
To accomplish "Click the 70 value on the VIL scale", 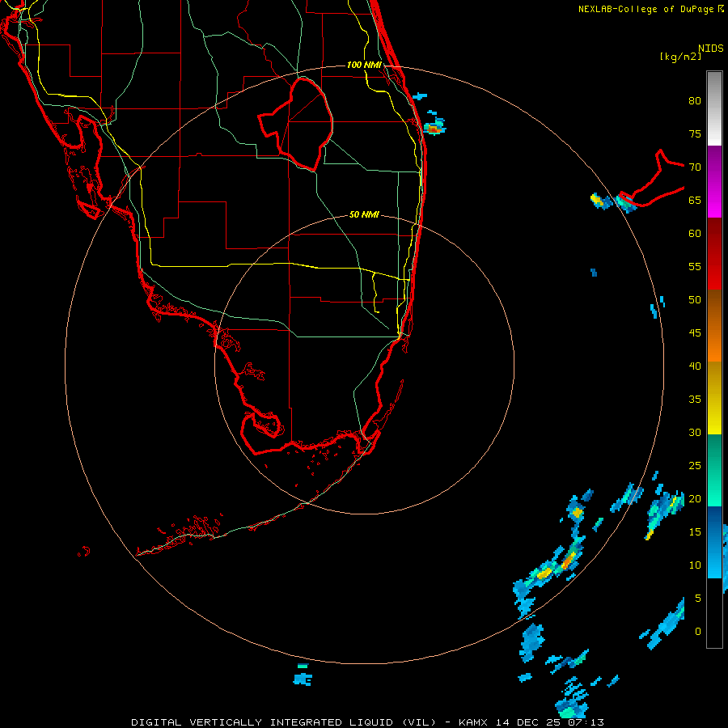I will point(695,167).
